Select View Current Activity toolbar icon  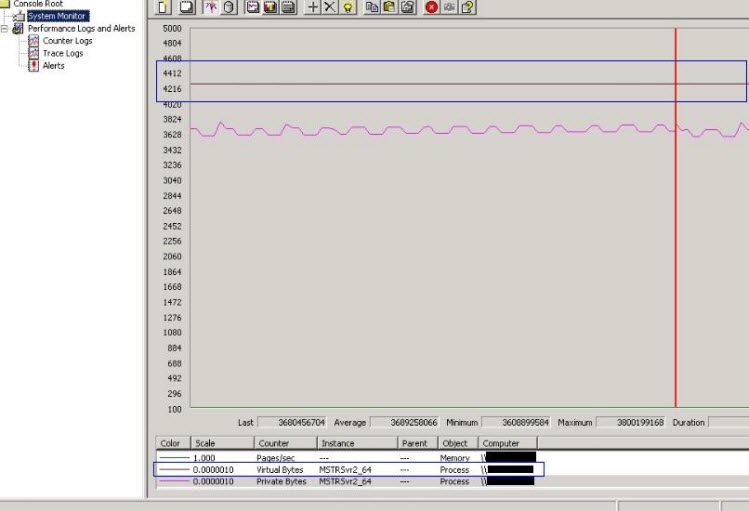(x=210, y=7)
